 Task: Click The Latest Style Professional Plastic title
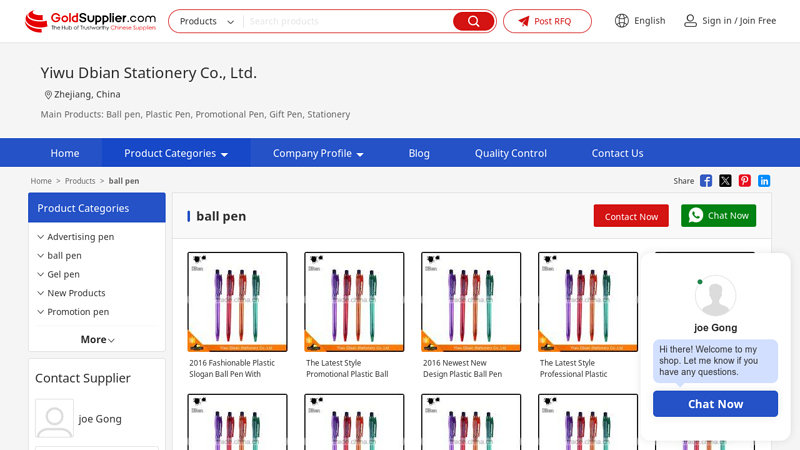[x=573, y=368]
